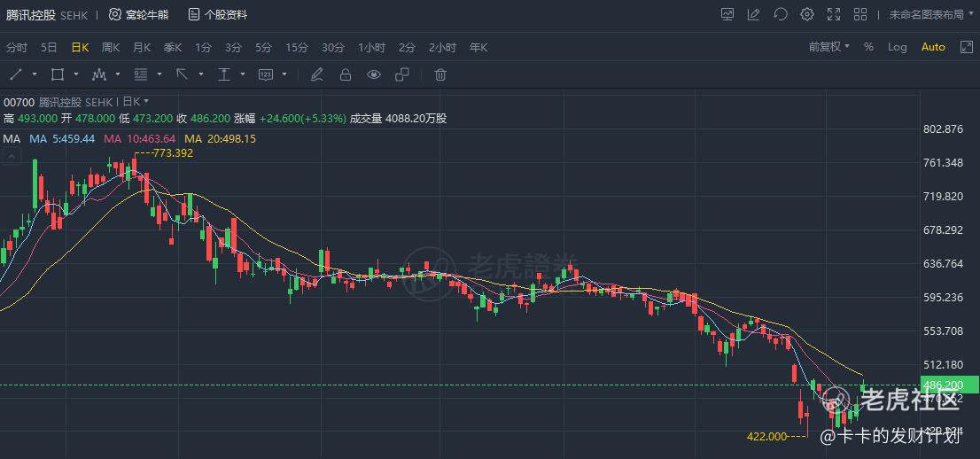The image size is (980, 459).
Task: Lock all drawings with padlock icon
Action: pos(345,75)
